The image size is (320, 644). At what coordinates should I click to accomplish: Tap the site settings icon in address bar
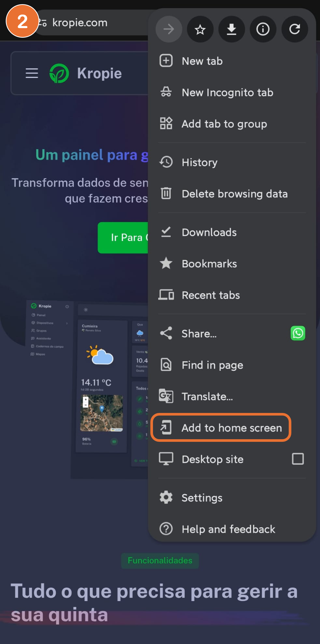43,23
